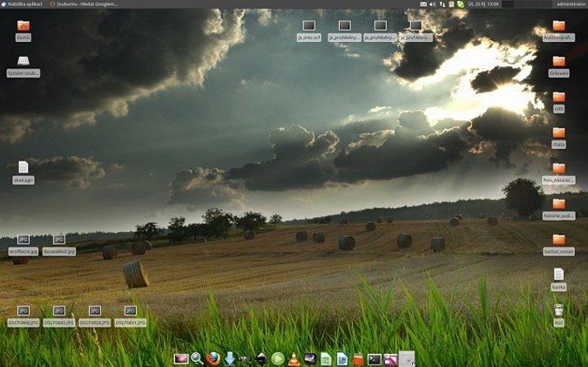Switch to Xubuntu Google Chrome window button
Image resolution: width=588 pixels, height=367 pixels.
pos(85,4)
